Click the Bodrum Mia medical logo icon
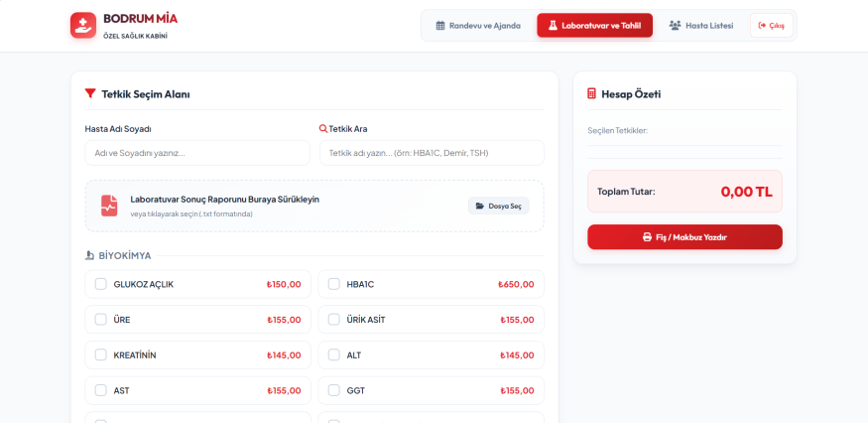Viewport: 868px width, 423px height. [83, 25]
